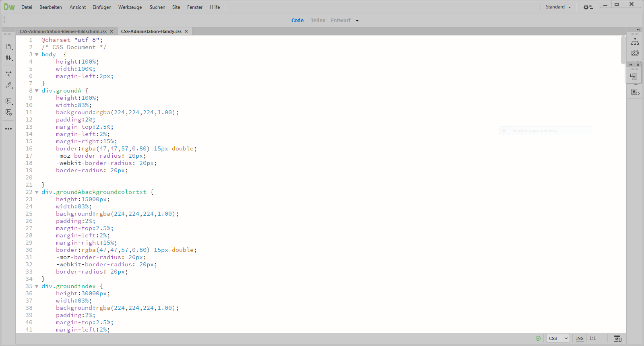Switch to Entwurf design view
This screenshot has height=346, width=644.
[x=341, y=21]
